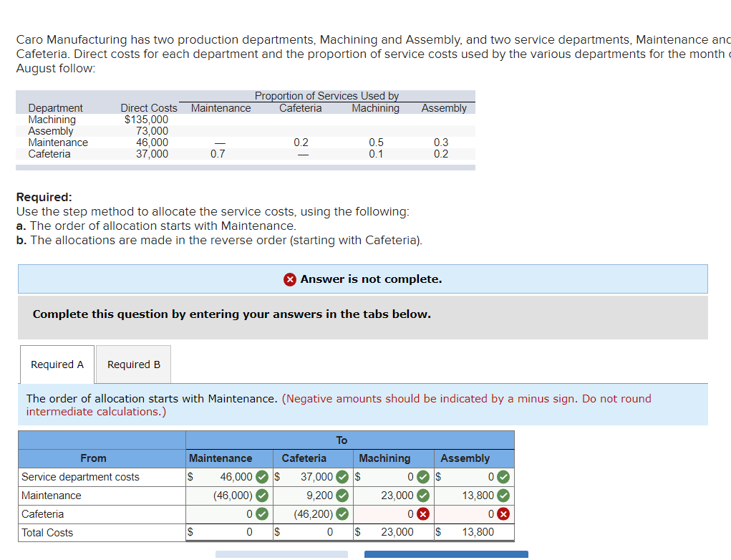Click the Assembly Cafeteria answer cell

coord(473,513)
